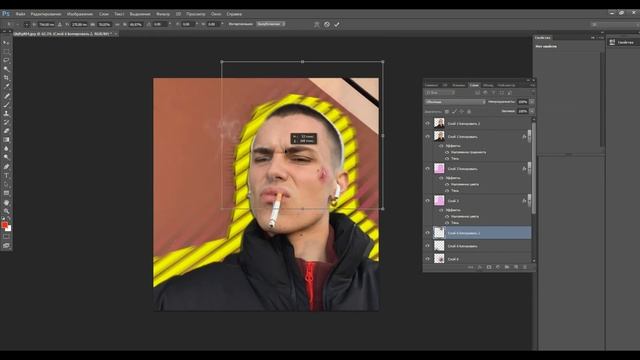Create a new adjustment layer
This screenshot has width=640, height=360.
click(x=498, y=267)
